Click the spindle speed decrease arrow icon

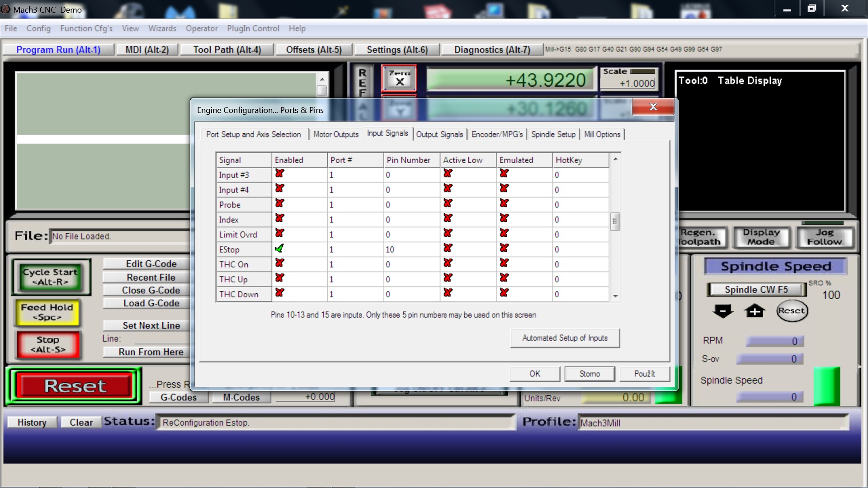tap(722, 311)
